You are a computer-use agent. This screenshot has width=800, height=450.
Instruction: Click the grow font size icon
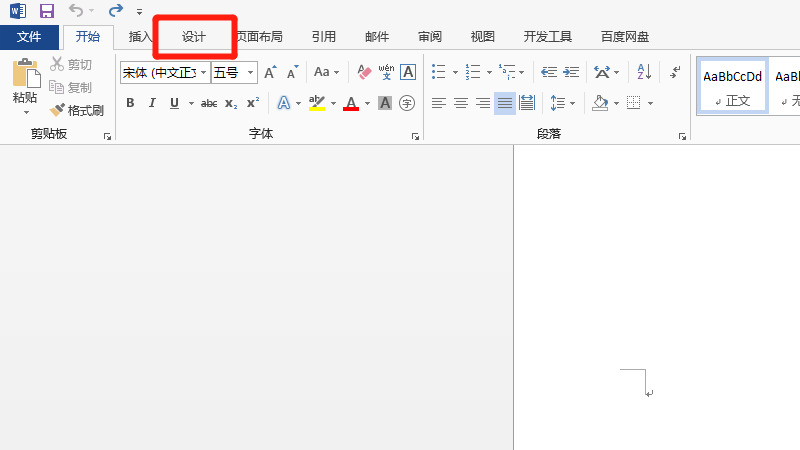270,72
